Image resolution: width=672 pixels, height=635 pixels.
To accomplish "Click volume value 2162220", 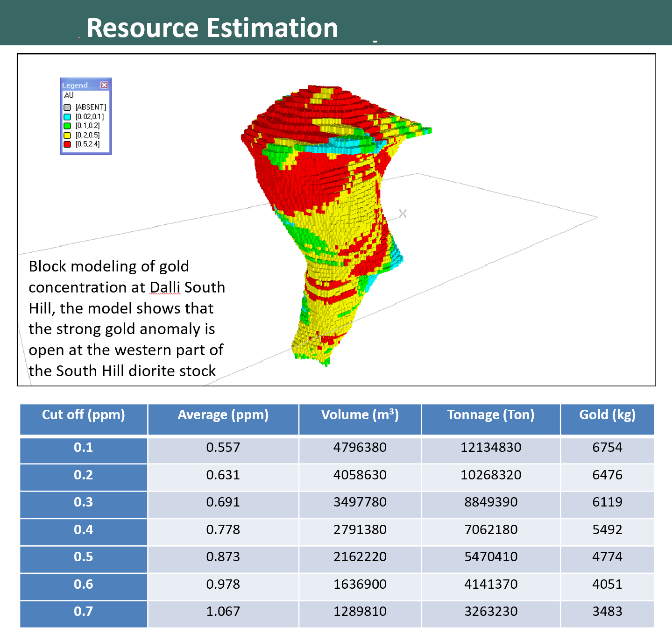I will (x=360, y=557).
